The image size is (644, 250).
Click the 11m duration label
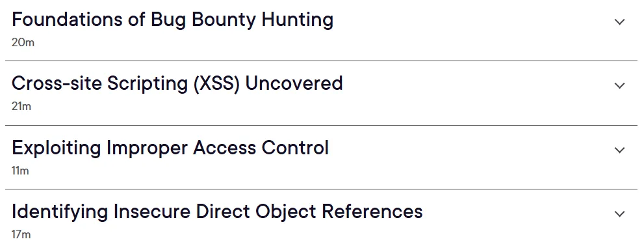point(20,171)
